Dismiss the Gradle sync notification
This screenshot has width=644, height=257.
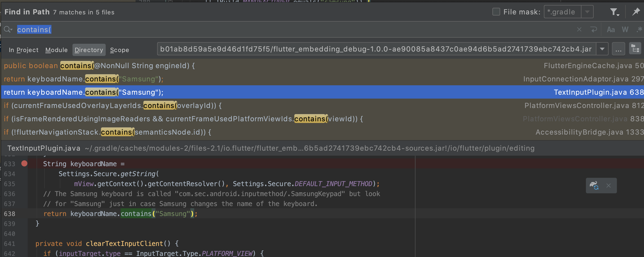[x=609, y=186]
